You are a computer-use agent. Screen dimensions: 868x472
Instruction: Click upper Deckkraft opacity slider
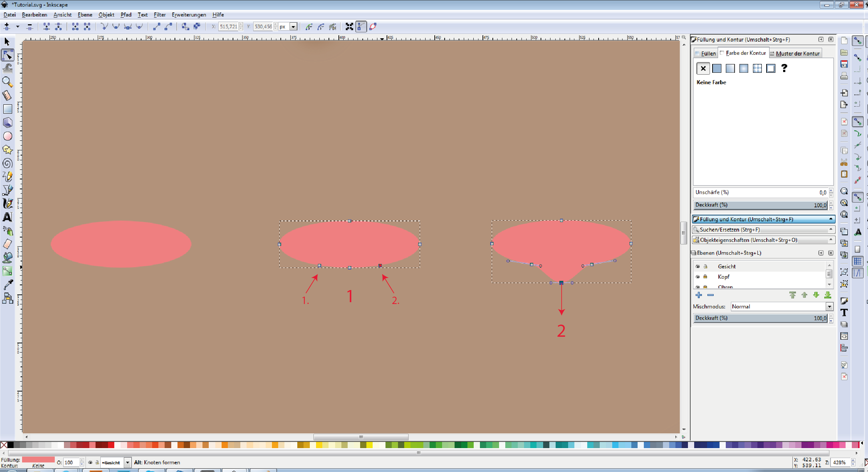(x=760, y=205)
